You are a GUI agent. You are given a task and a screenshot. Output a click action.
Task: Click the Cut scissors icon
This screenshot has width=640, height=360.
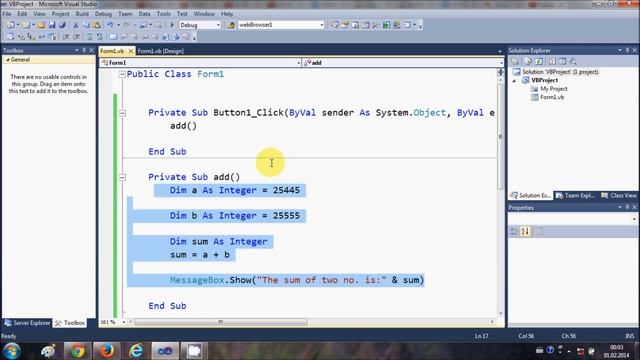point(76,25)
